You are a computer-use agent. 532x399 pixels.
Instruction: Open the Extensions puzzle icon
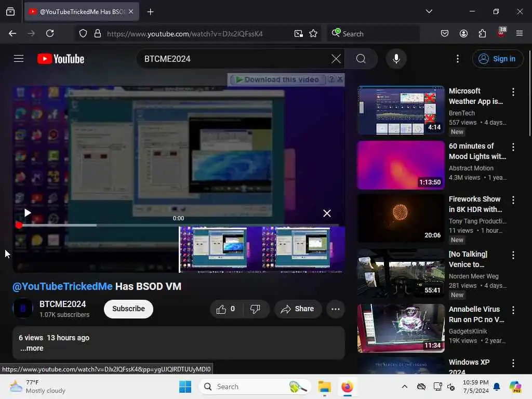click(482, 33)
